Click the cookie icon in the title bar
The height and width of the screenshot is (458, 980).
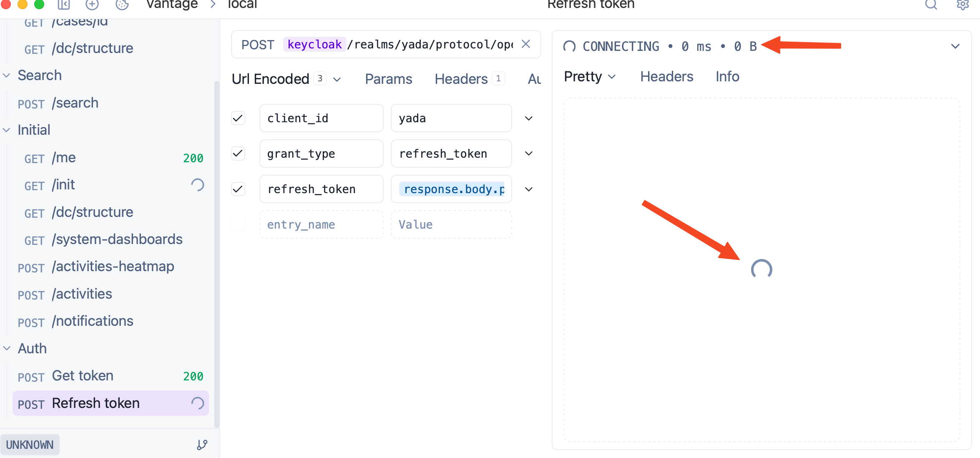tap(122, 5)
